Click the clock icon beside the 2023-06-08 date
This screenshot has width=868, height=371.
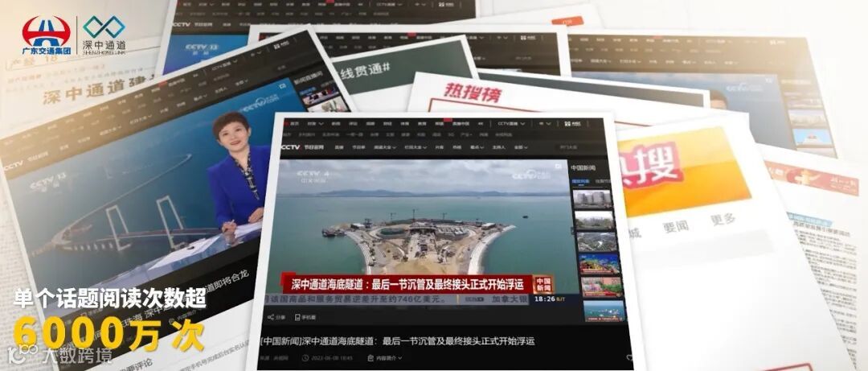(x=305, y=358)
